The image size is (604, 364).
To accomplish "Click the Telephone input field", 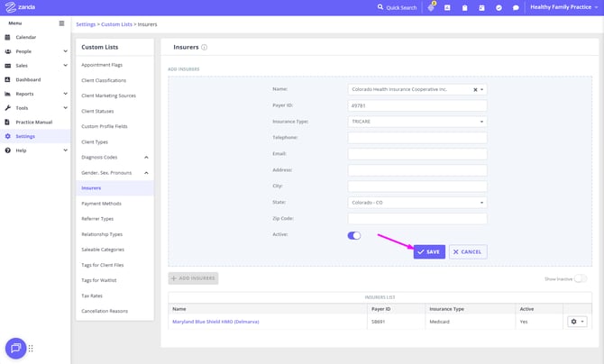I will (416, 138).
